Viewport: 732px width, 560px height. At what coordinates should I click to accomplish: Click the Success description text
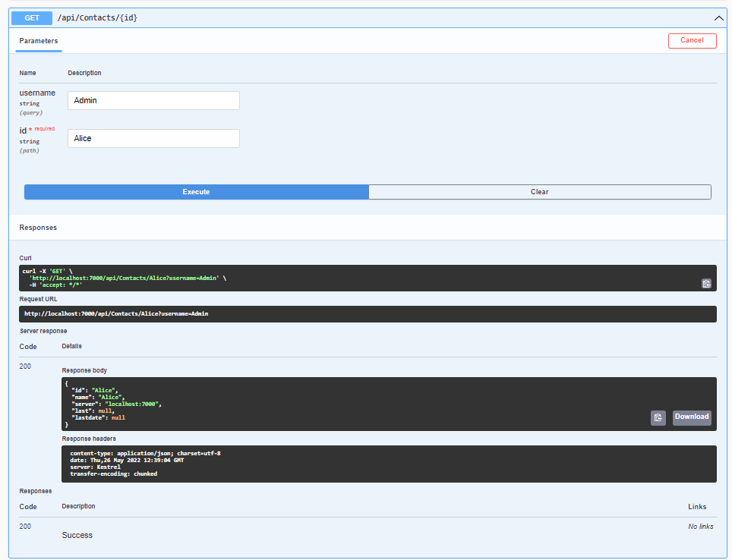click(77, 535)
